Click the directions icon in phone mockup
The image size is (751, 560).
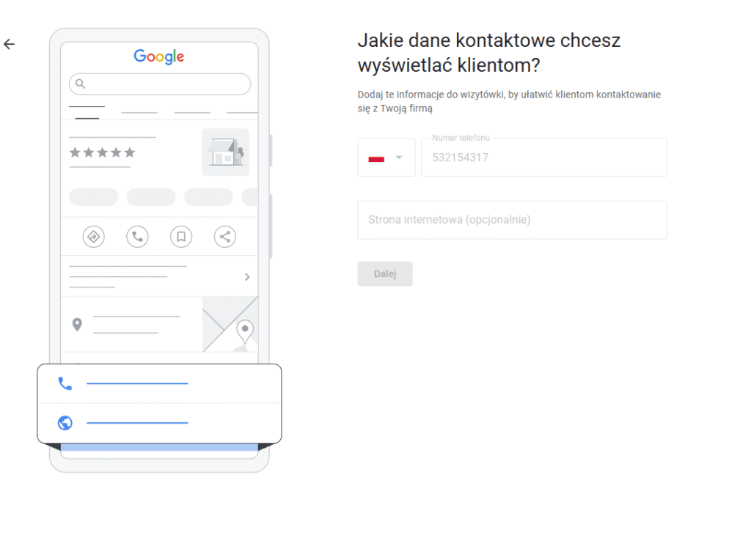click(x=93, y=237)
